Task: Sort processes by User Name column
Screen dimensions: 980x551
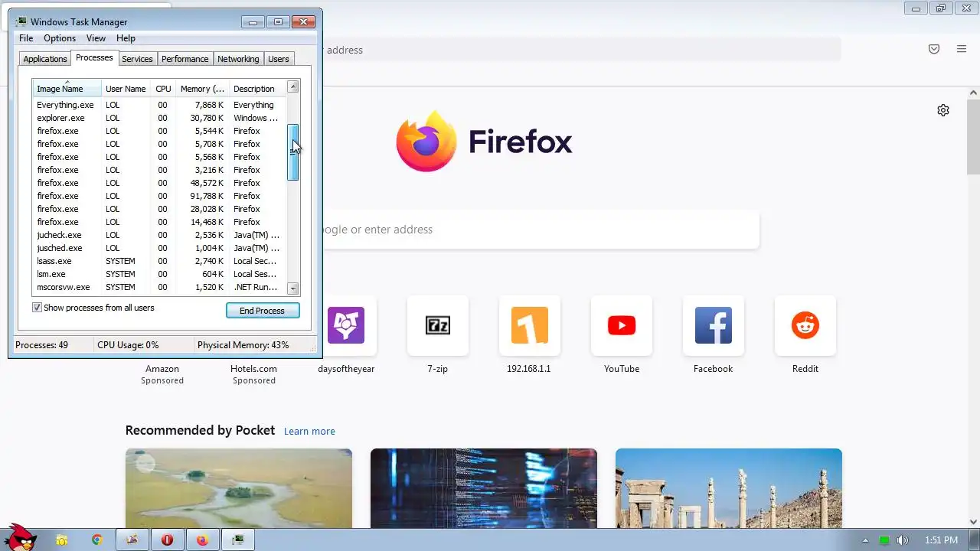Action: (126, 89)
